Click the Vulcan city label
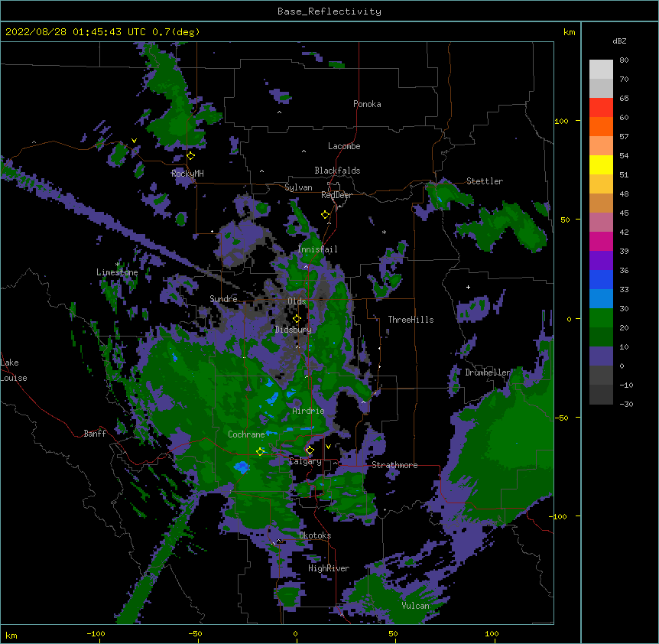 tap(415, 606)
